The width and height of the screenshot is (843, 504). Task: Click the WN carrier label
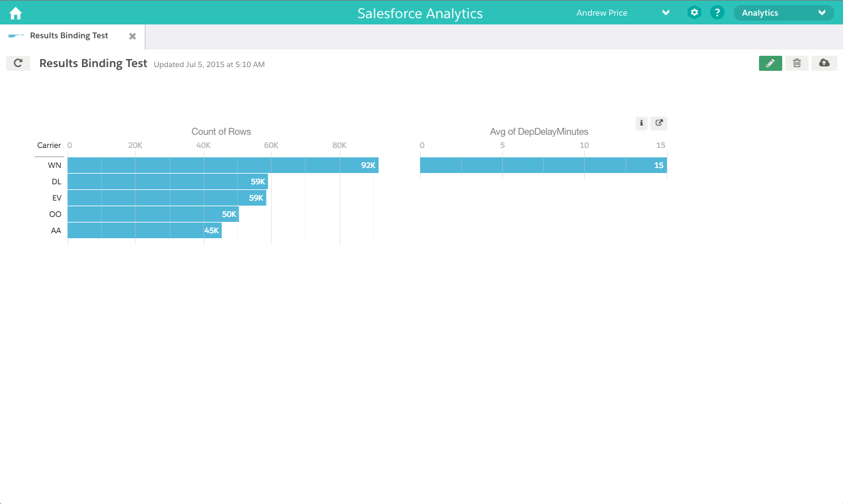tap(55, 165)
